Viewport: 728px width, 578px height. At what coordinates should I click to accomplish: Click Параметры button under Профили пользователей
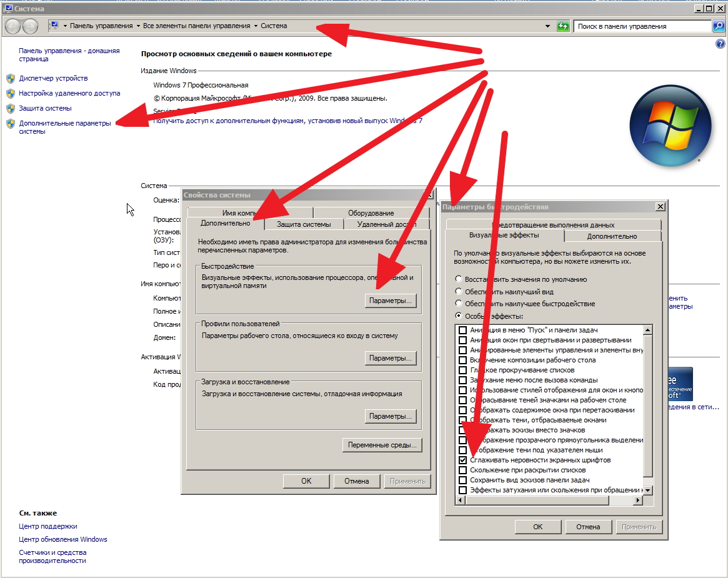391,359
